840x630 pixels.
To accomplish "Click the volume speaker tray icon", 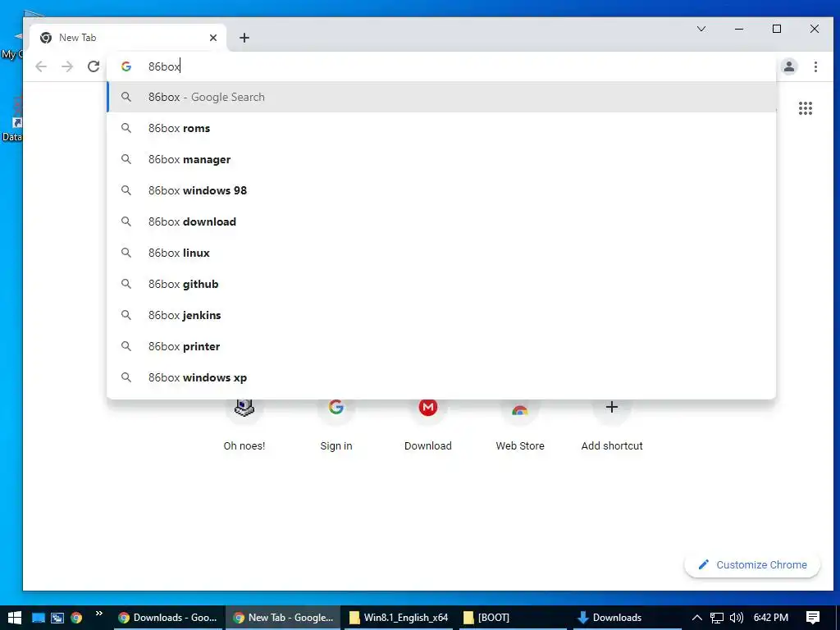I will click(x=737, y=618).
